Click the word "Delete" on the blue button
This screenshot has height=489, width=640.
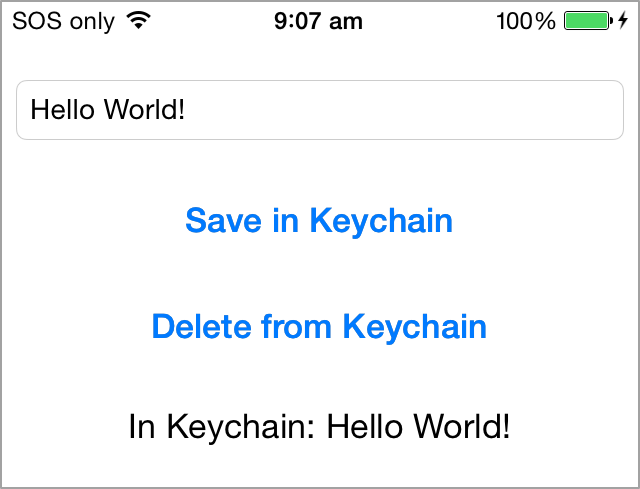coord(202,326)
